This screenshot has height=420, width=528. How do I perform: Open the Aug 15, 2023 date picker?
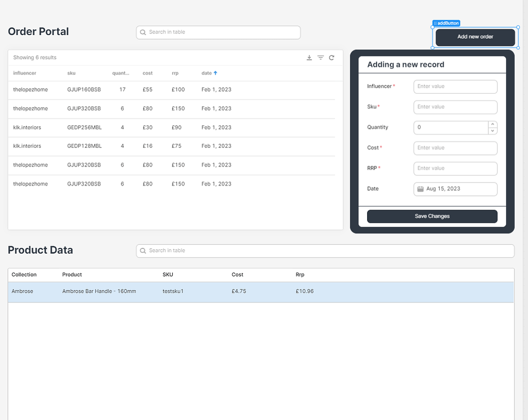tap(455, 189)
